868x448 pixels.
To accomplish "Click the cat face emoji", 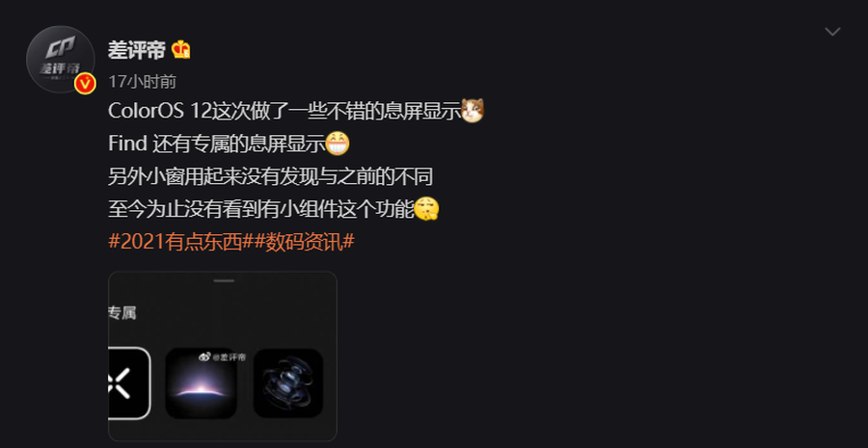I will click(x=473, y=111).
